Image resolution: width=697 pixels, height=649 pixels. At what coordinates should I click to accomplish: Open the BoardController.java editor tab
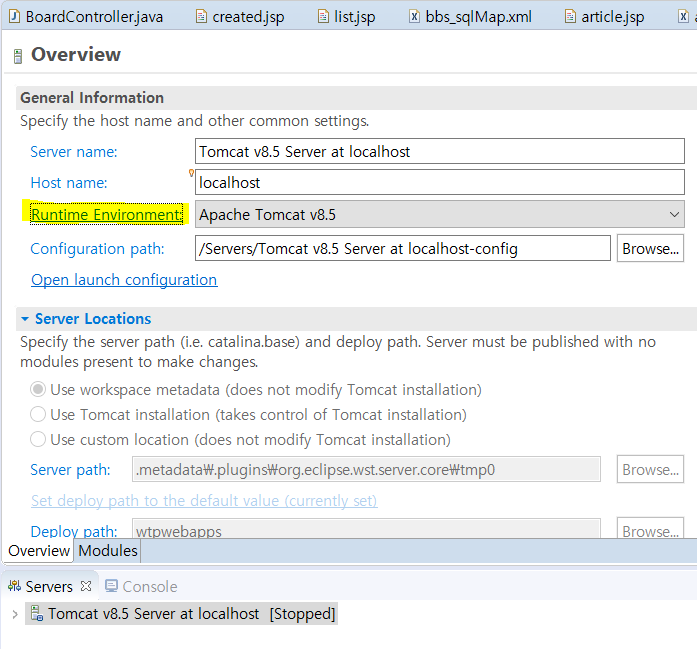pyautogui.click(x=86, y=17)
